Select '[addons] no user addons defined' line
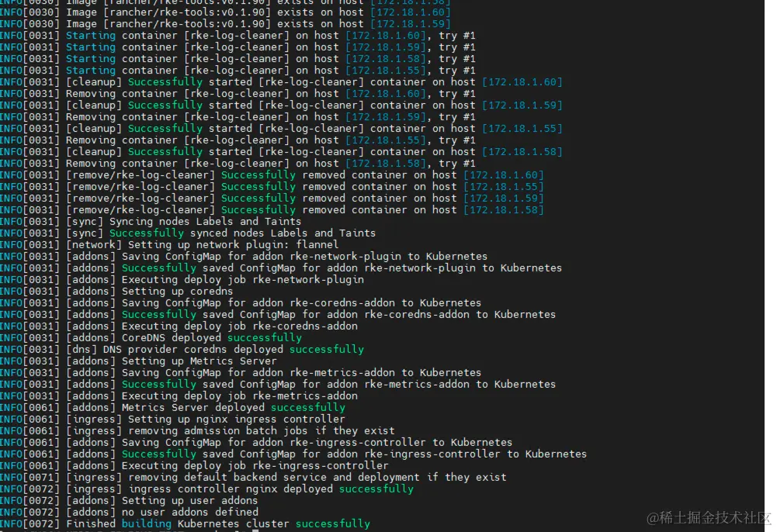777x532 pixels. (x=129, y=512)
